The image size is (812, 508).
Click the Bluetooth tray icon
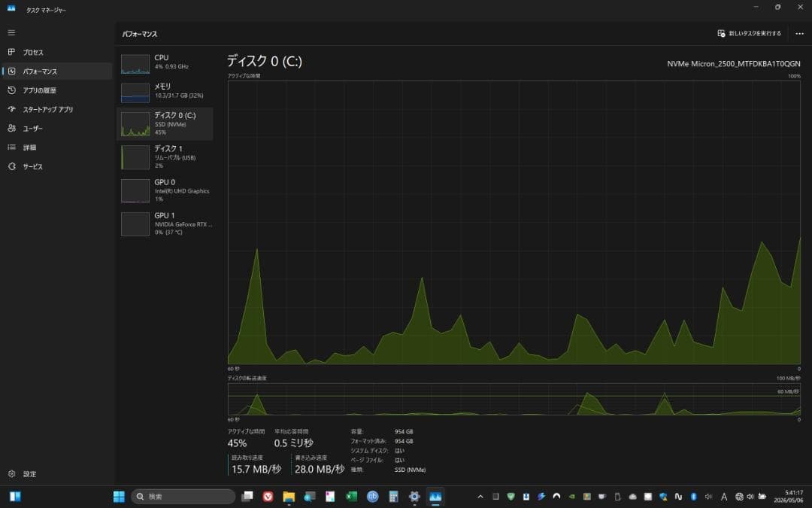point(694,497)
